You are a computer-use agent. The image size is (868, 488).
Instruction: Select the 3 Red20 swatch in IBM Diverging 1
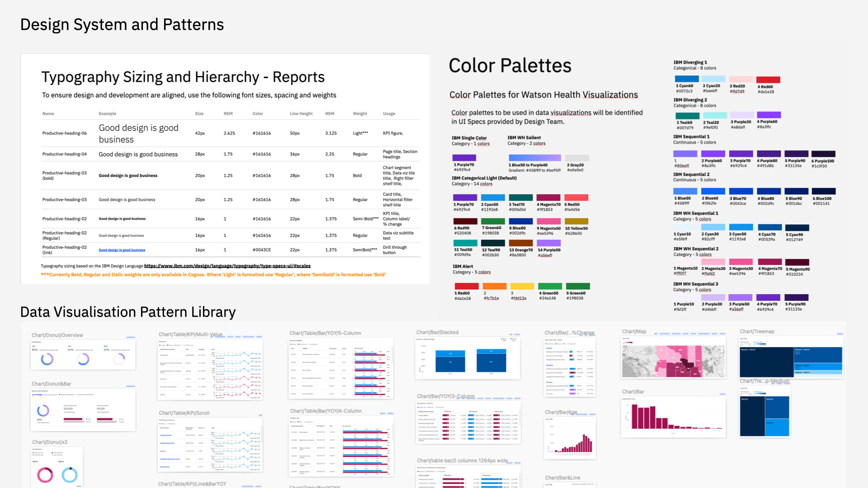pyautogui.click(x=741, y=79)
